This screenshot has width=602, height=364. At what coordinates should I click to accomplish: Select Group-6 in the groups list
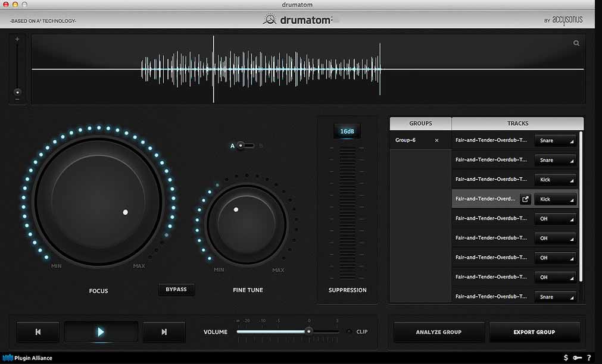click(420, 140)
